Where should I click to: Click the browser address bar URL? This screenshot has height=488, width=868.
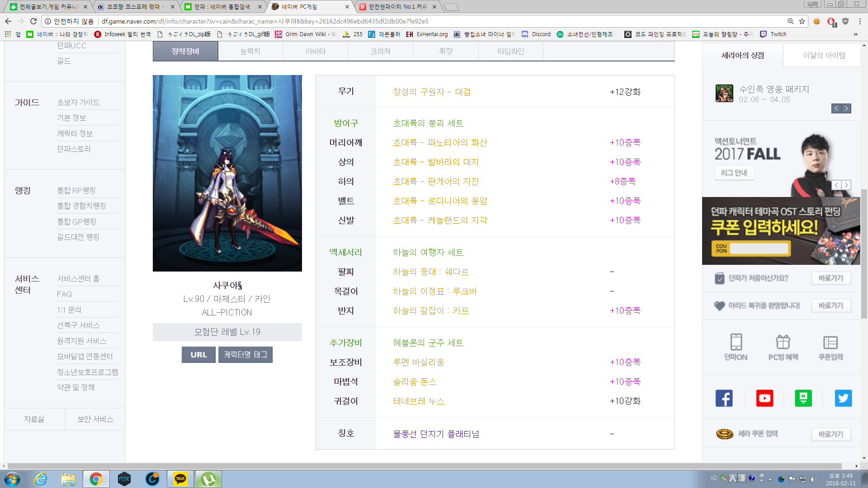265,21
